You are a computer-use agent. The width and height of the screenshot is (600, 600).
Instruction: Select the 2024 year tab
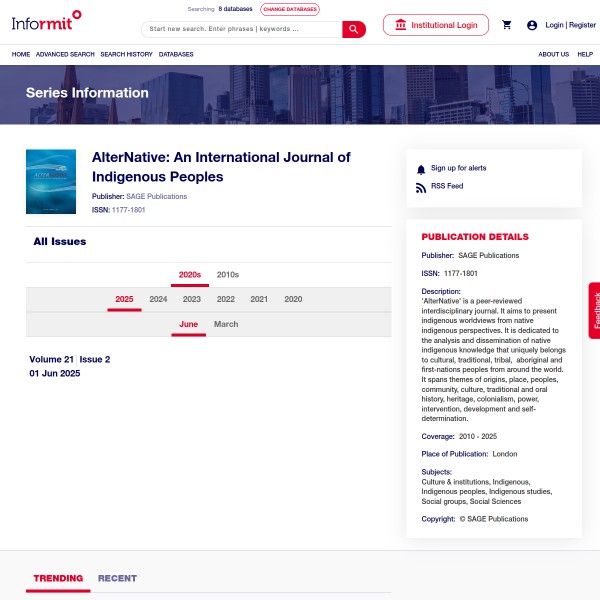pos(158,299)
